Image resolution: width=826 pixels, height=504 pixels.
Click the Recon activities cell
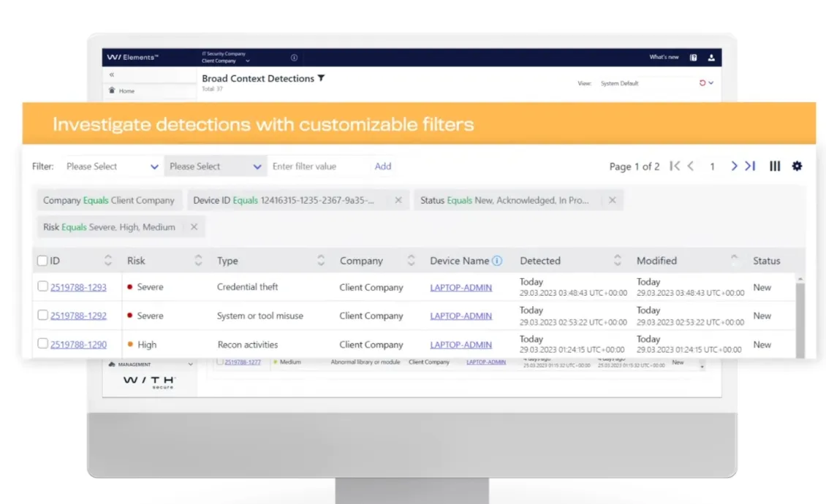248,345
